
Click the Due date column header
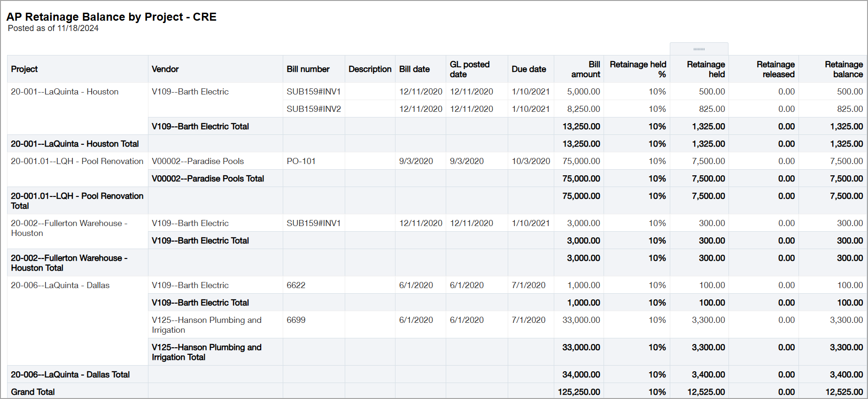529,69
